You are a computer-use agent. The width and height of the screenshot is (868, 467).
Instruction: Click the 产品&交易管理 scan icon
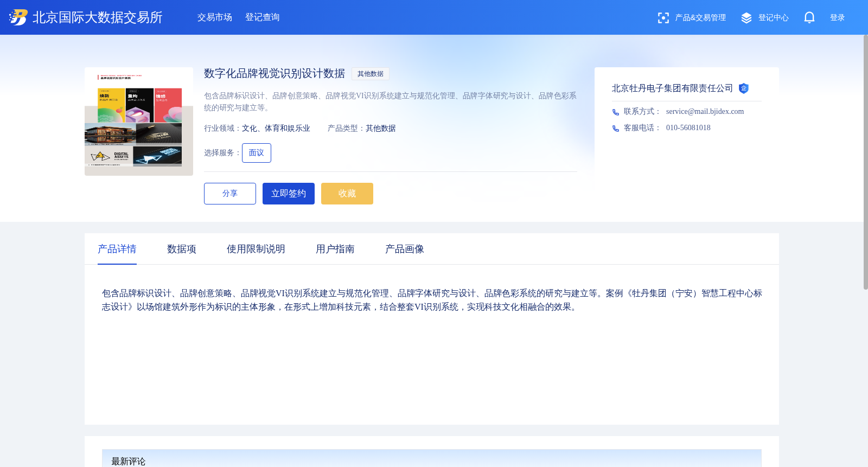click(663, 18)
